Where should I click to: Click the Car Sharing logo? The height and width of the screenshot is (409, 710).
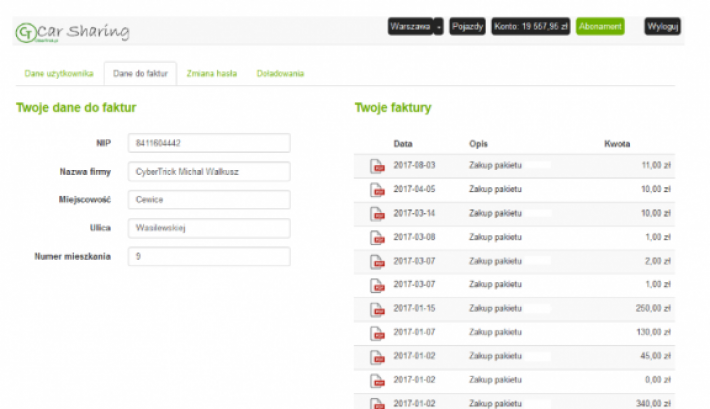(72, 32)
